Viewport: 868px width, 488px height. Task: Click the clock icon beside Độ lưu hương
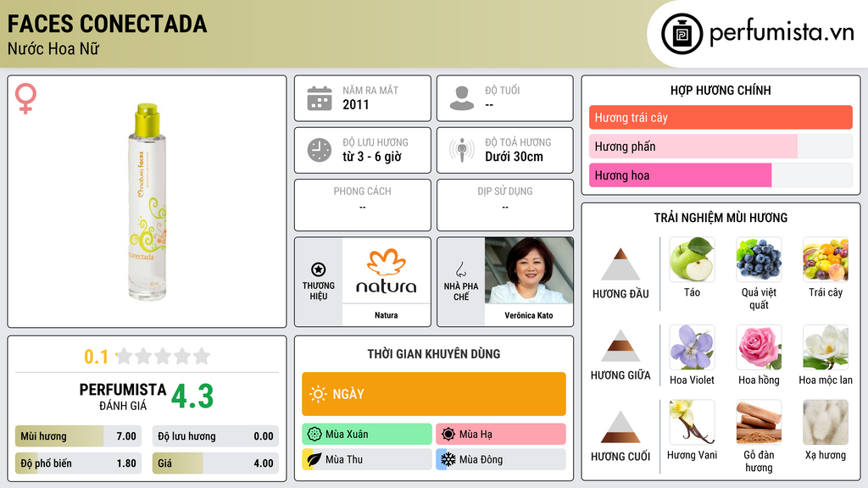[x=320, y=150]
